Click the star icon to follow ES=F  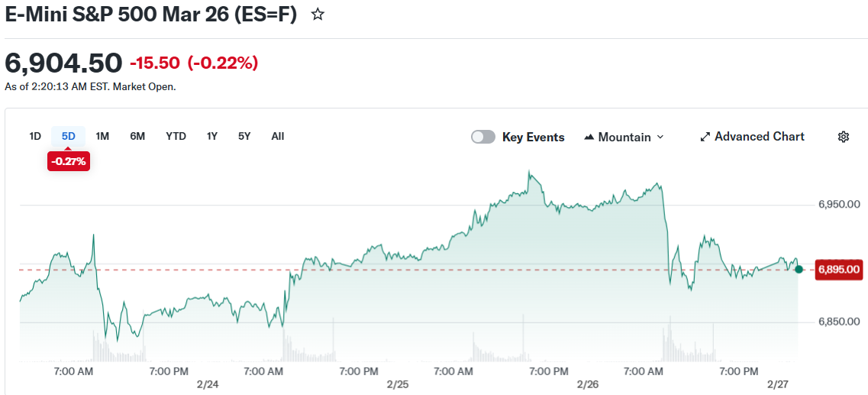coord(318,15)
